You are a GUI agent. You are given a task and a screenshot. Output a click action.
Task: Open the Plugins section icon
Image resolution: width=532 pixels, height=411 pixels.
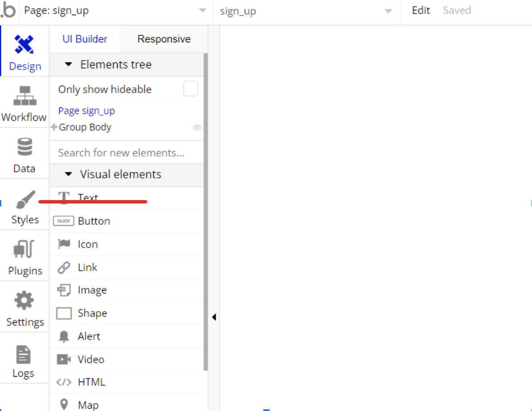pos(25,250)
